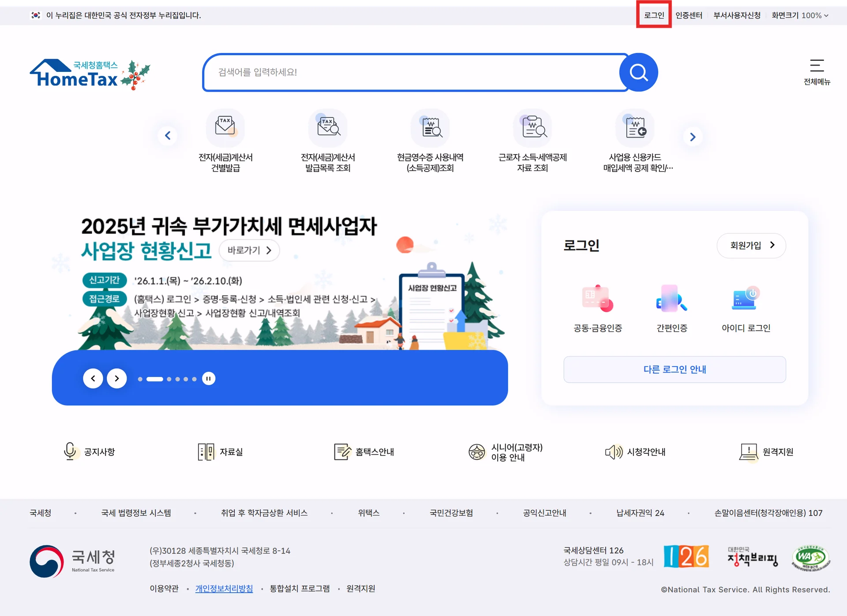This screenshot has height=616, width=847.
Task: Click 다른 로그인 안내 button
Action: [675, 370]
